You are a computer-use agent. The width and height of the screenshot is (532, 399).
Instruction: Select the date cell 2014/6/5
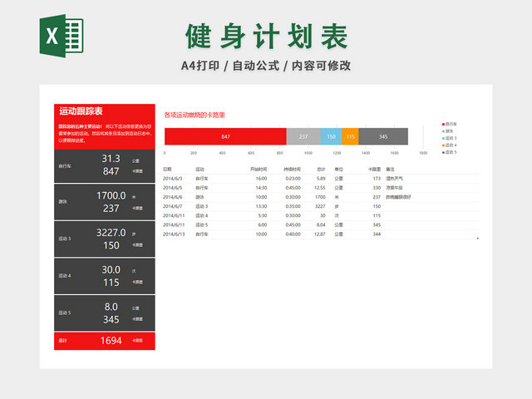pyautogui.click(x=172, y=188)
